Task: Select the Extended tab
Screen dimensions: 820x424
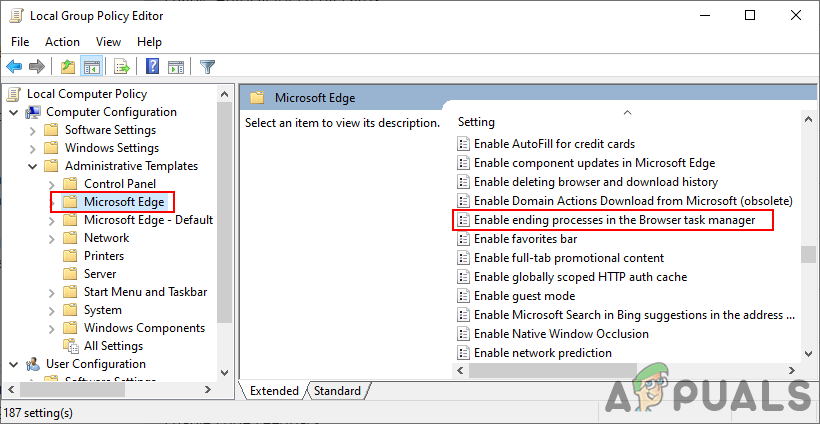Action: 274,391
